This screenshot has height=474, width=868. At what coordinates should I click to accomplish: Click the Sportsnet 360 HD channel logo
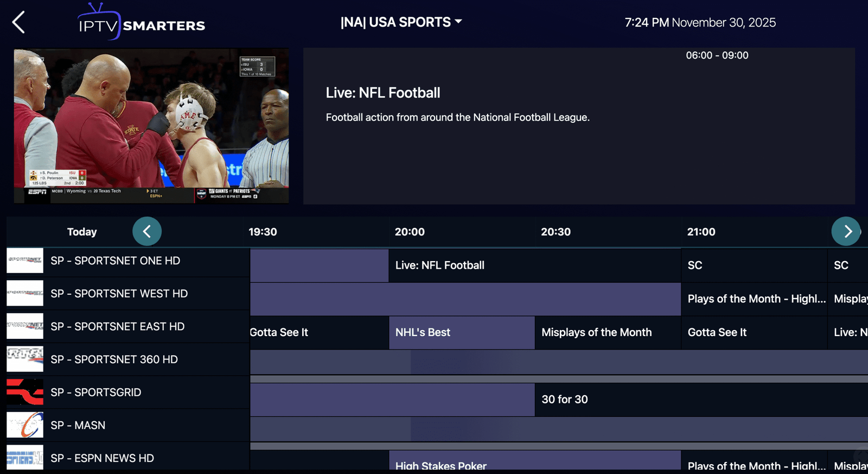pos(25,359)
